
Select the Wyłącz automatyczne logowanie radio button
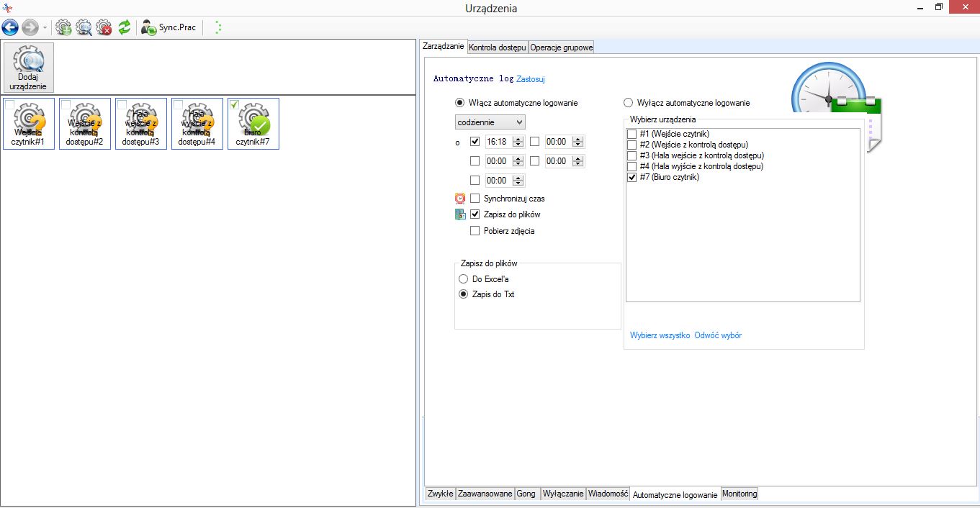click(x=628, y=103)
